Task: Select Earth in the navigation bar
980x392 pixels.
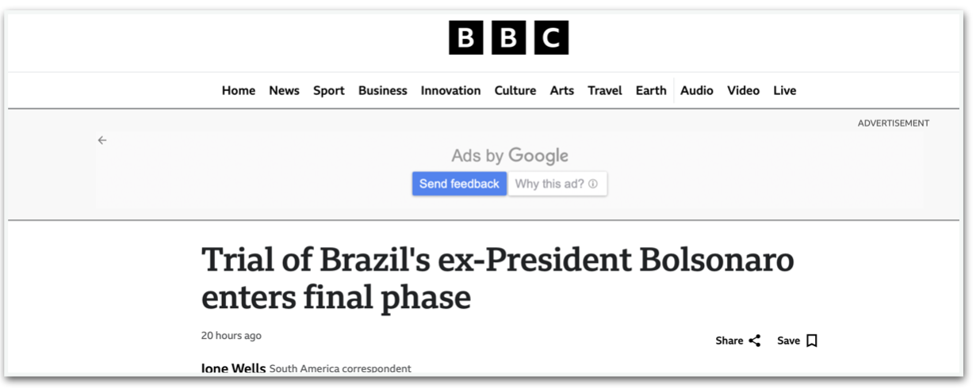Action: pos(651,90)
